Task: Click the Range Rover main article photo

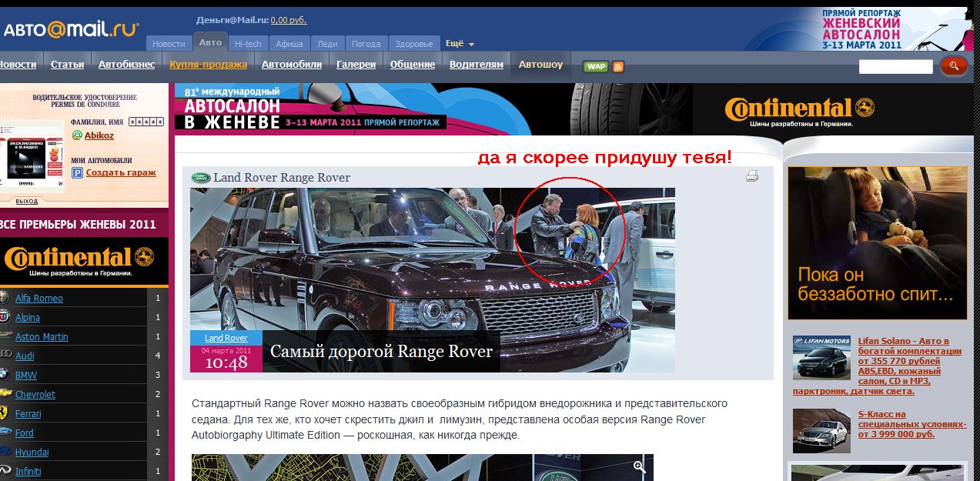Action: (433, 280)
